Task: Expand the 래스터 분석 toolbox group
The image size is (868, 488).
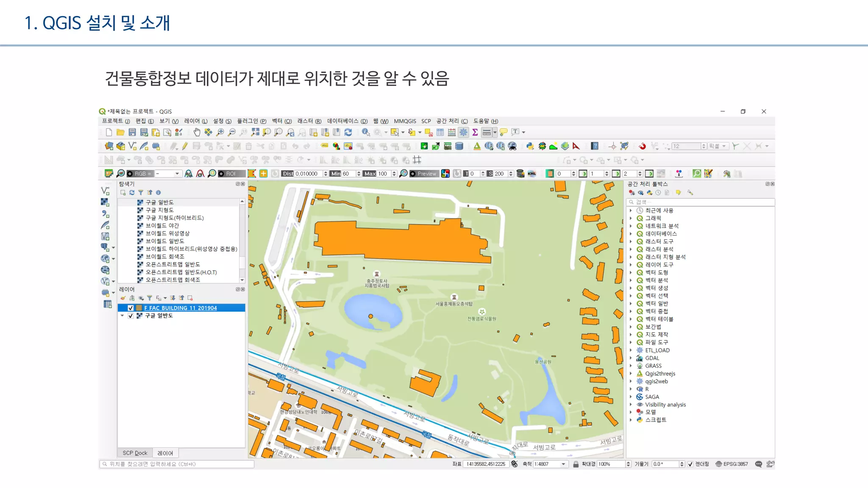Action: 631,249
